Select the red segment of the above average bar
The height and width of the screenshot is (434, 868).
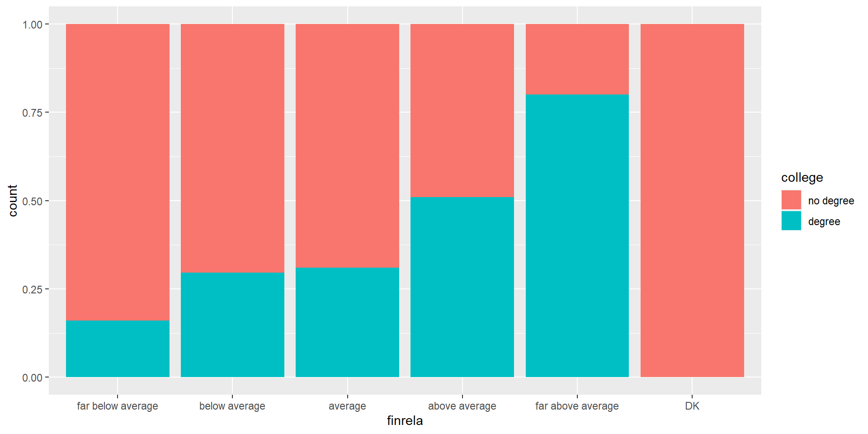(x=462, y=110)
